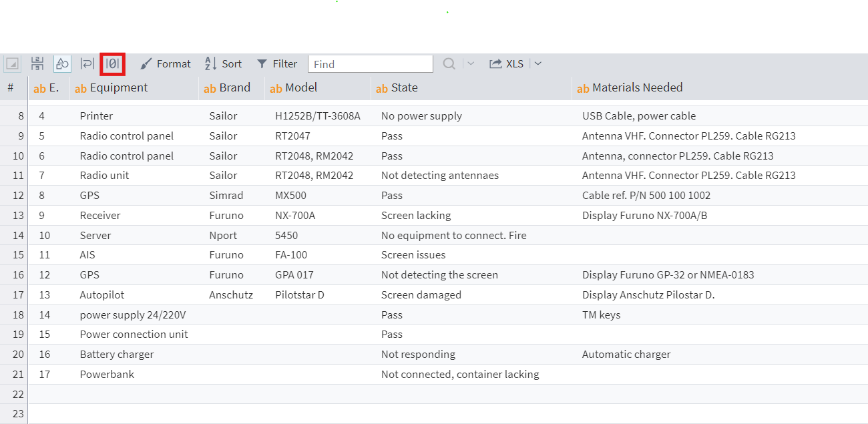Open the Filter options
The height and width of the screenshot is (424, 868).
[277, 64]
